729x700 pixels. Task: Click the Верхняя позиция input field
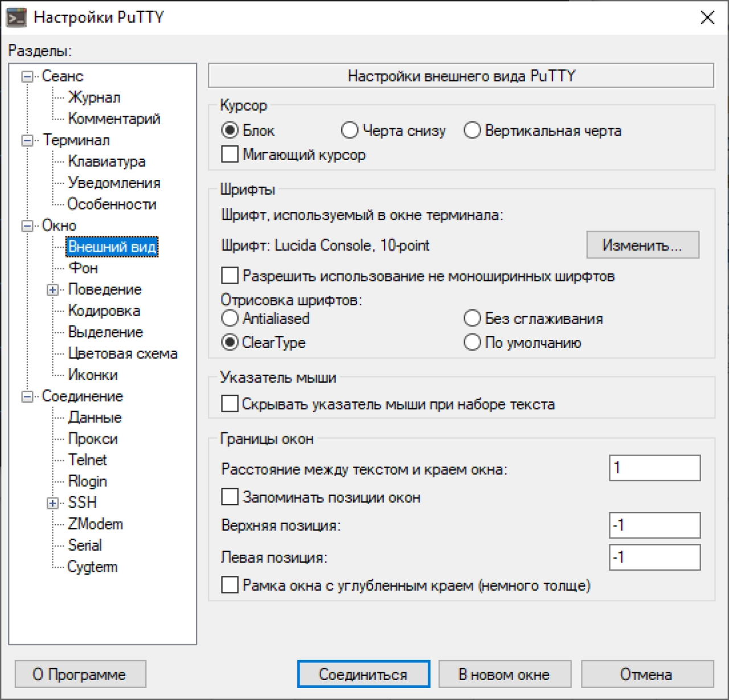[x=655, y=525]
